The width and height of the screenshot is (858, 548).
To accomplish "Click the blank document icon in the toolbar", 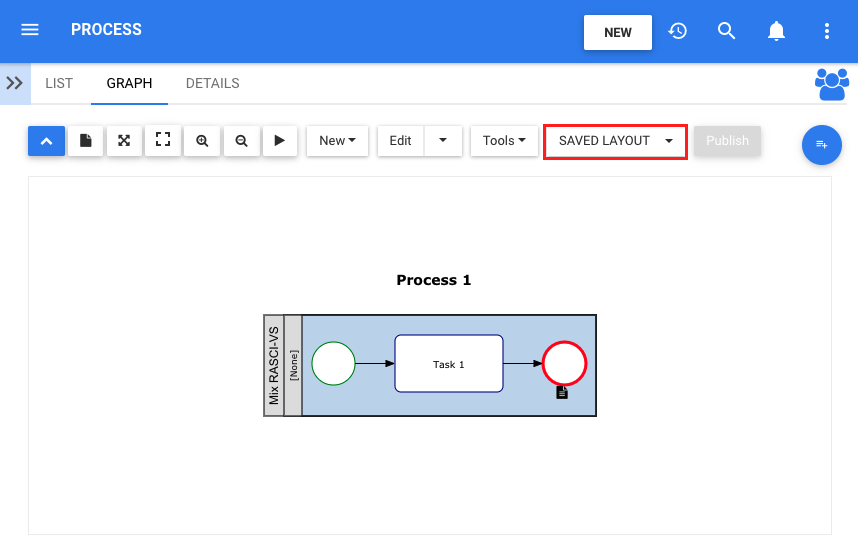I will (85, 141).
